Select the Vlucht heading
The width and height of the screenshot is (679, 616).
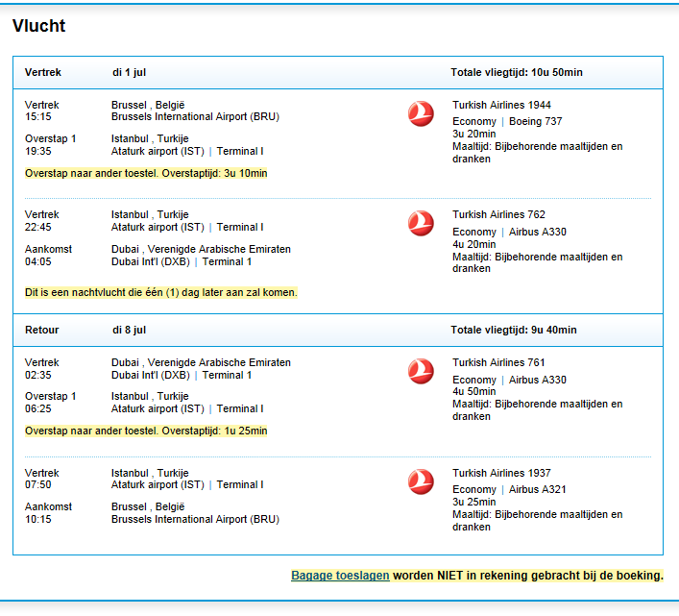pos(39,26)
